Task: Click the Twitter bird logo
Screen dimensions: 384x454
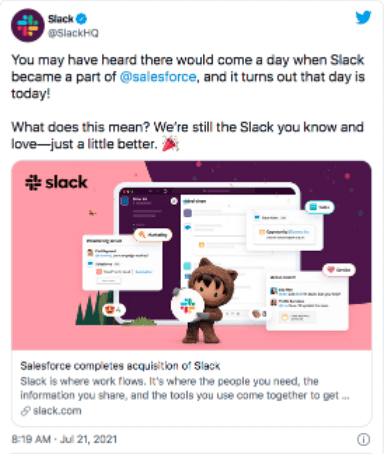Action: coord(363,18)
